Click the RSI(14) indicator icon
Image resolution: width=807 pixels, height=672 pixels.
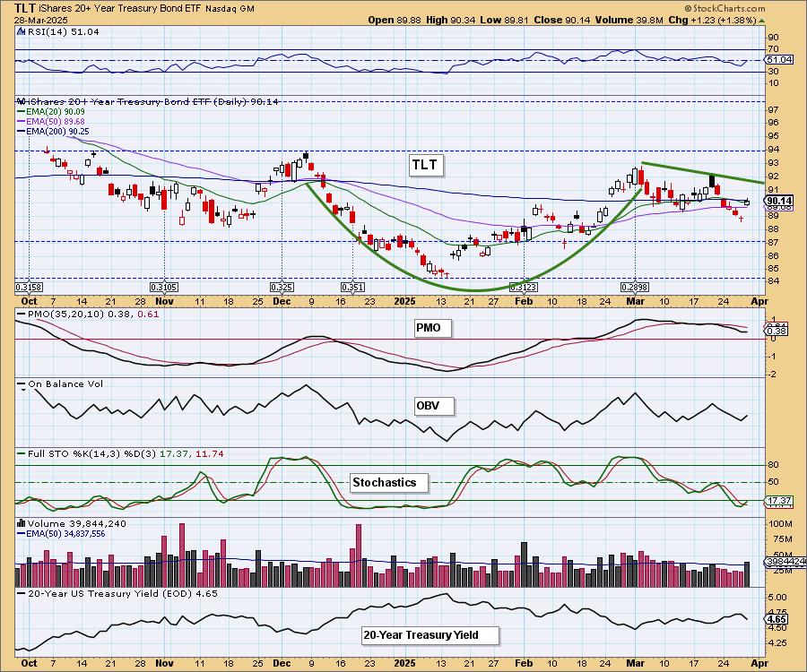(x=22, y=31)
